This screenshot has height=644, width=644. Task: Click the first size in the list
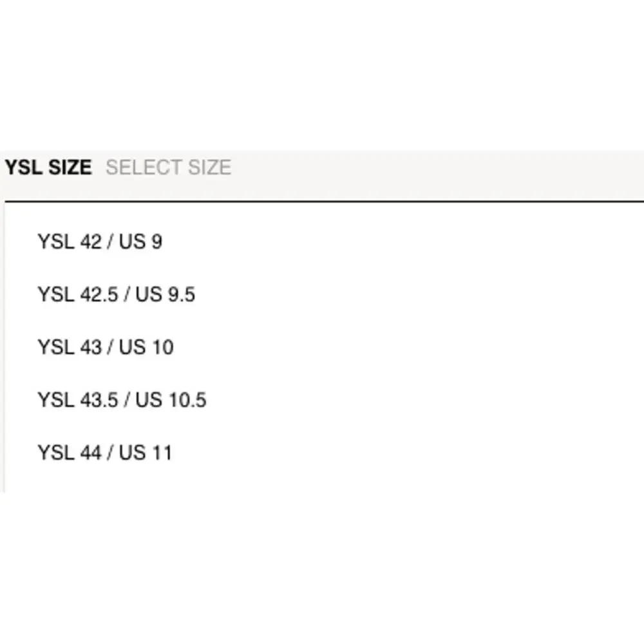click(x=100, y=242)
